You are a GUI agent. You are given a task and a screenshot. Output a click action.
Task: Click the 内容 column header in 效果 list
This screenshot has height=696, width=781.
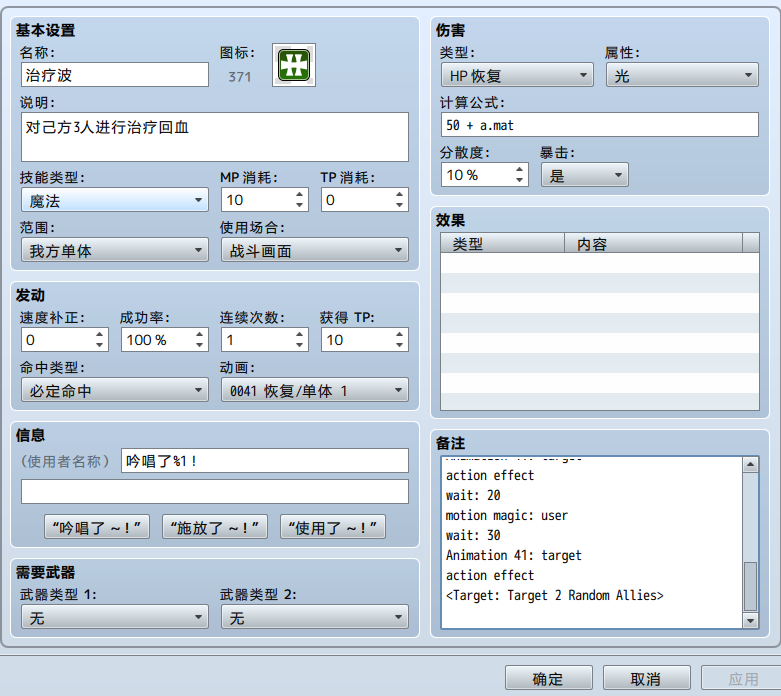[653, 243]
